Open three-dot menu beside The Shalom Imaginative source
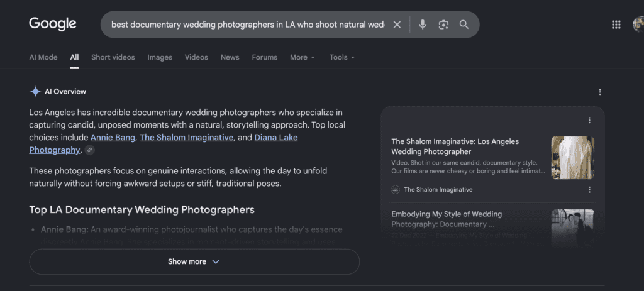The height and width of the screenshot is (291, 644). [x=589, y=190]
